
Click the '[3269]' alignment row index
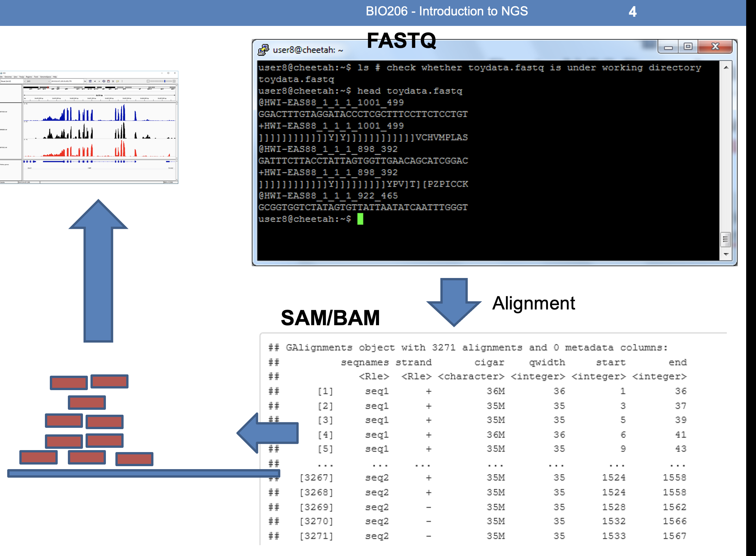(x=316, y=507)
